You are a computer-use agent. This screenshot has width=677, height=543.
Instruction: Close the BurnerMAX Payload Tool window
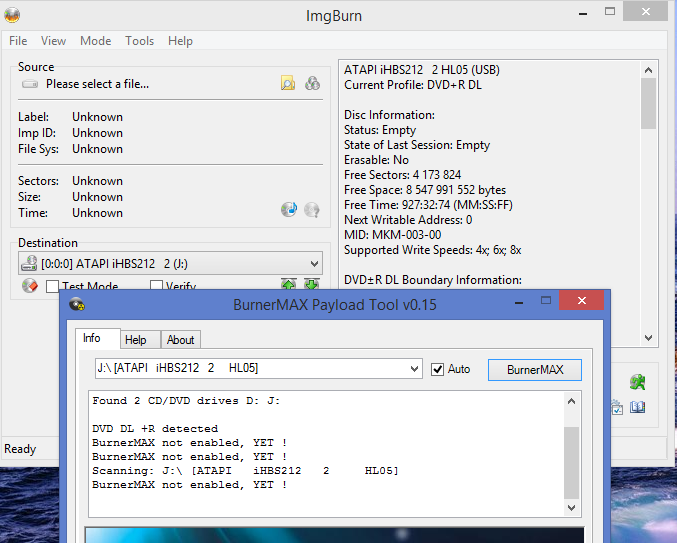click(x=582, y=300)
